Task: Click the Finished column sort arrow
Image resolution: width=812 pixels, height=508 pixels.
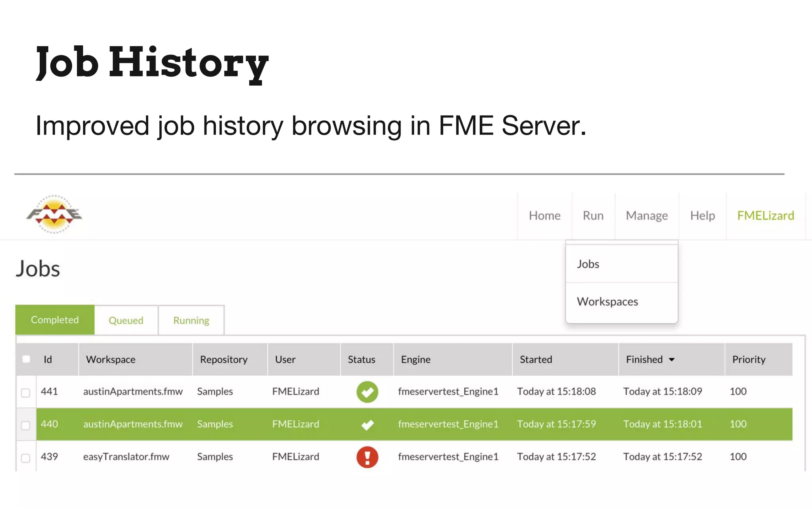Action: [672, 360]
